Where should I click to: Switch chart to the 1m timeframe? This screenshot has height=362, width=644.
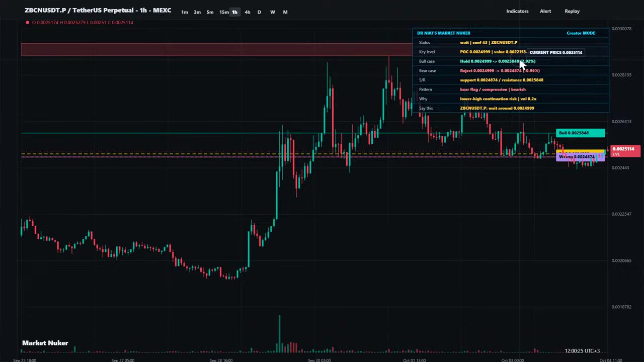[185, 12]
